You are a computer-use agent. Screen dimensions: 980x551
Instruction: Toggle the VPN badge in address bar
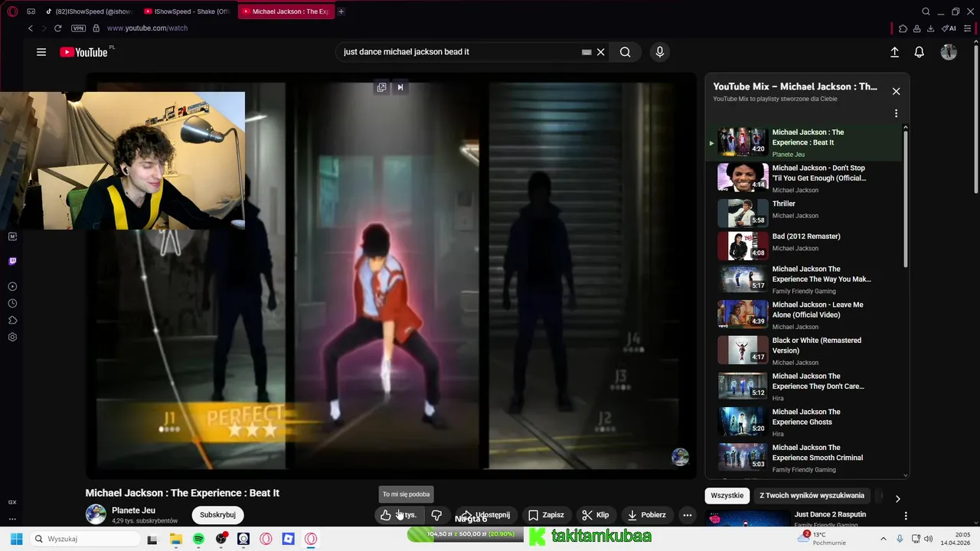(x=78, y=28)
